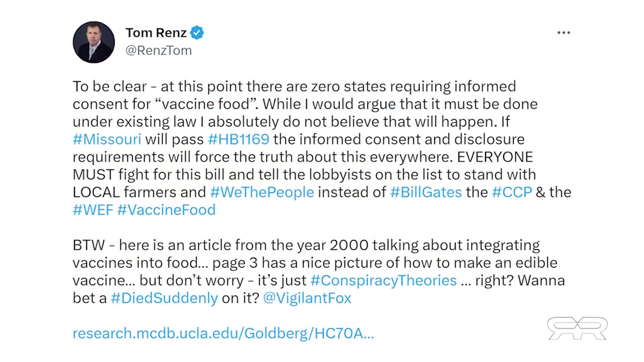
Task: Open the #DiedSuddenly hashtag
Action: 164,298
